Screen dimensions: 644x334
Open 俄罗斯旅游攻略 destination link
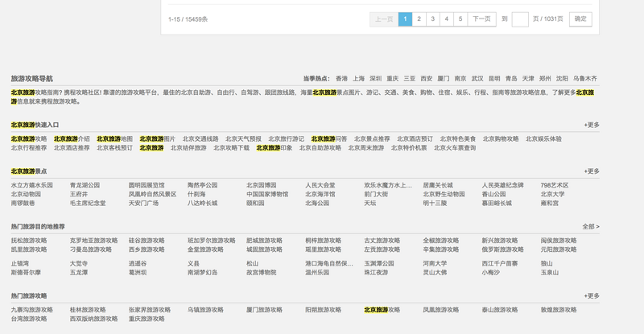click(502, 249)
